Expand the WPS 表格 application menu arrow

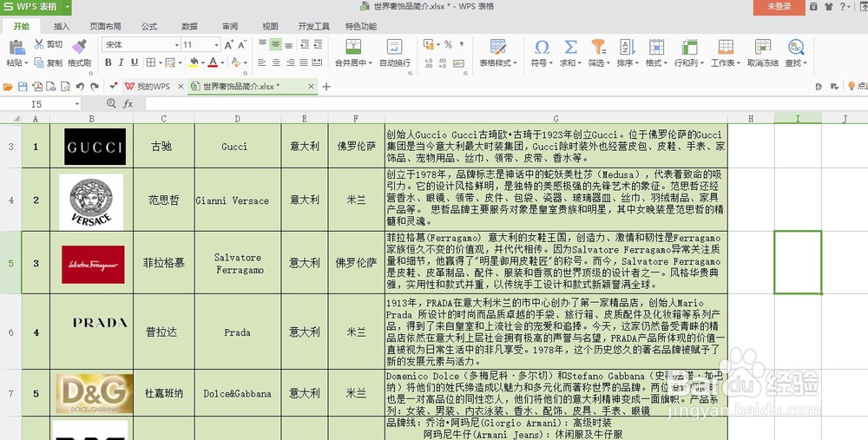67,7
